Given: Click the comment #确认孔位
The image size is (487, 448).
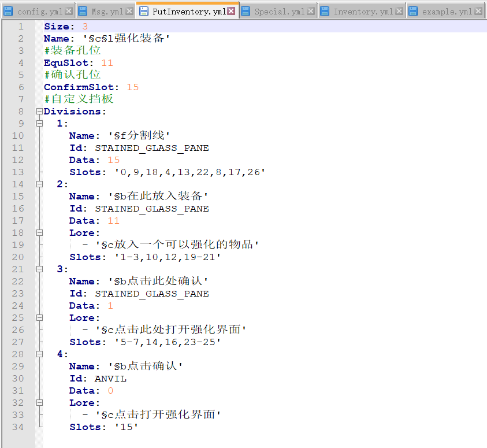Looking at the screenshot, I should coord(72,75).
